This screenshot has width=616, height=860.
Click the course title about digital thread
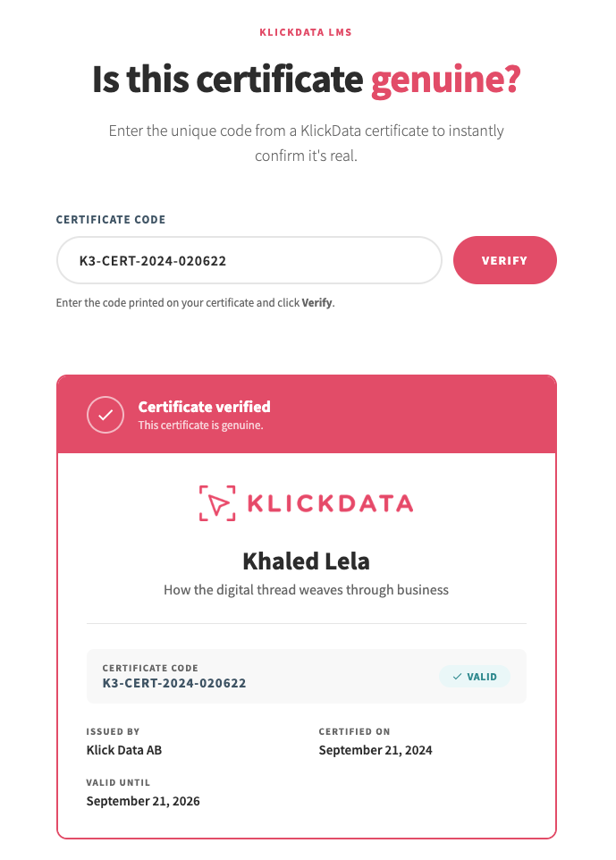306,590
